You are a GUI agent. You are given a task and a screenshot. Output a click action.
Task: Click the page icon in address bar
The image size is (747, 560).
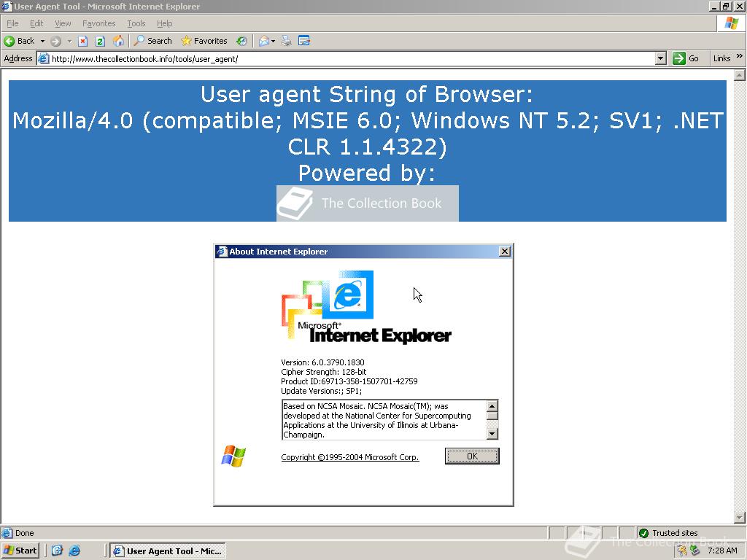[43, 58]
